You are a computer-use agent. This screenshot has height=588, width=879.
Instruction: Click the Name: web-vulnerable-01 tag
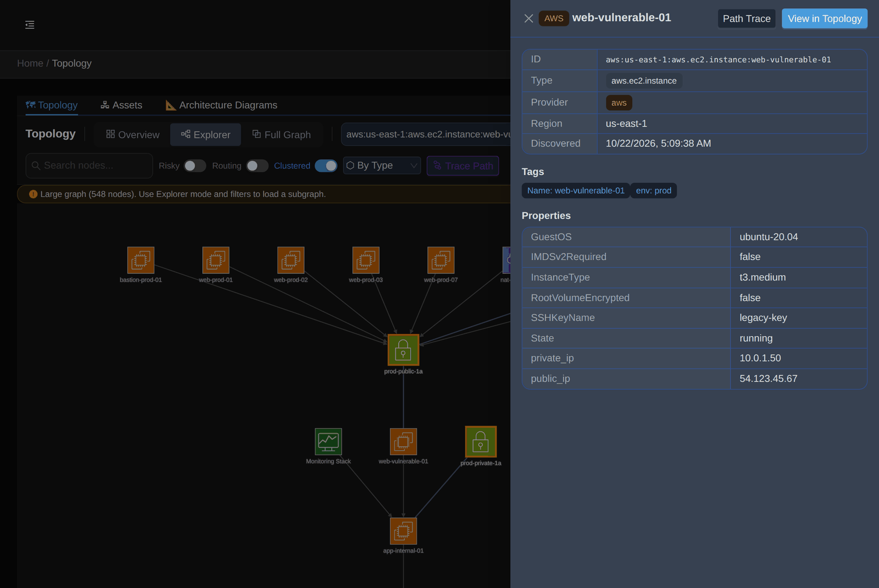click(576, 191)
